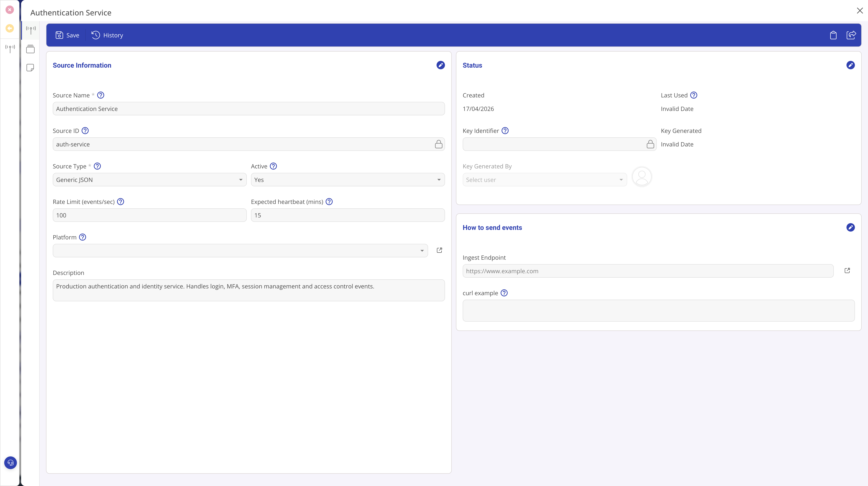Screen dimensions: 868x486
Task: Click the Save button
Action: point(67,35)
